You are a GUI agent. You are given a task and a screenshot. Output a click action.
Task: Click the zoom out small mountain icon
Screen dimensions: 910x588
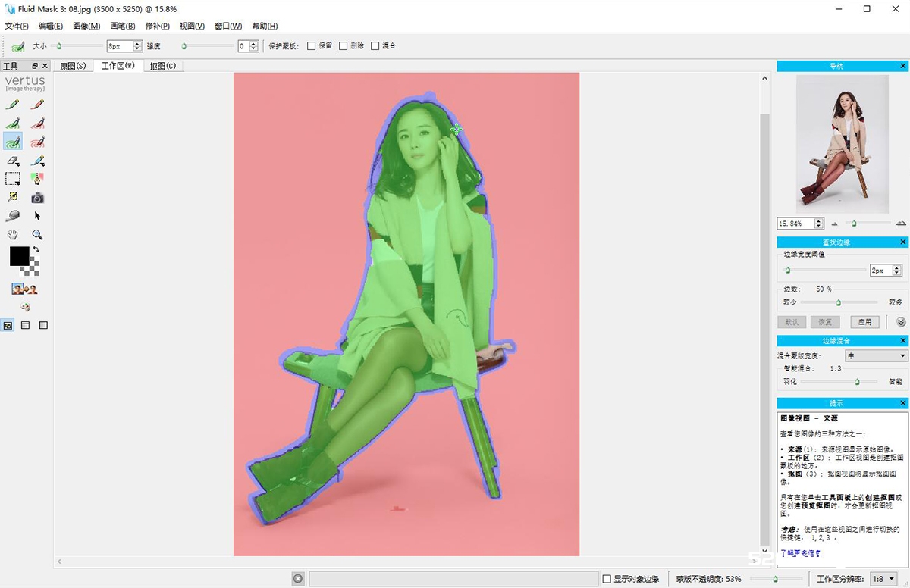tap(835, 224)
